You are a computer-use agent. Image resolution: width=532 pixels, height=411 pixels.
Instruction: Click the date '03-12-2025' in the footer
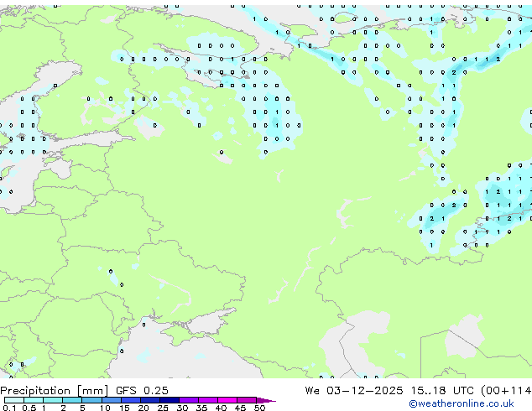[x=365, y=390]
